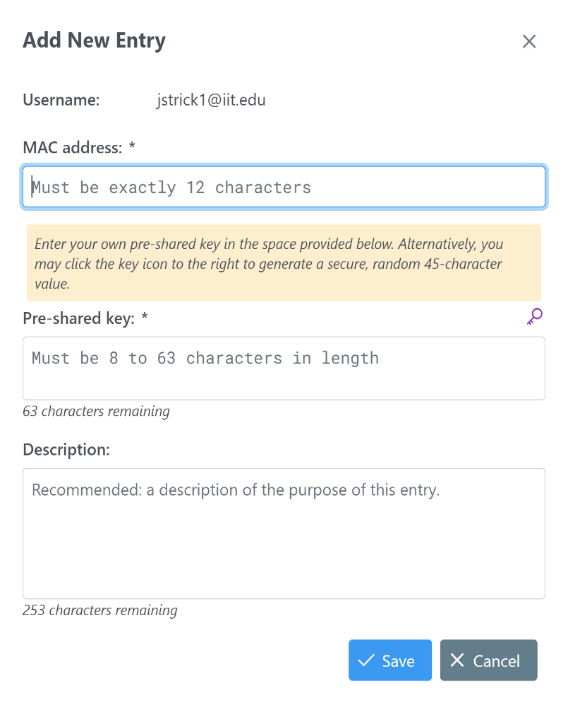Click the required asterisk beside Pre-shared key
This screenshot has height=705, width=568.
click(144, 316)
